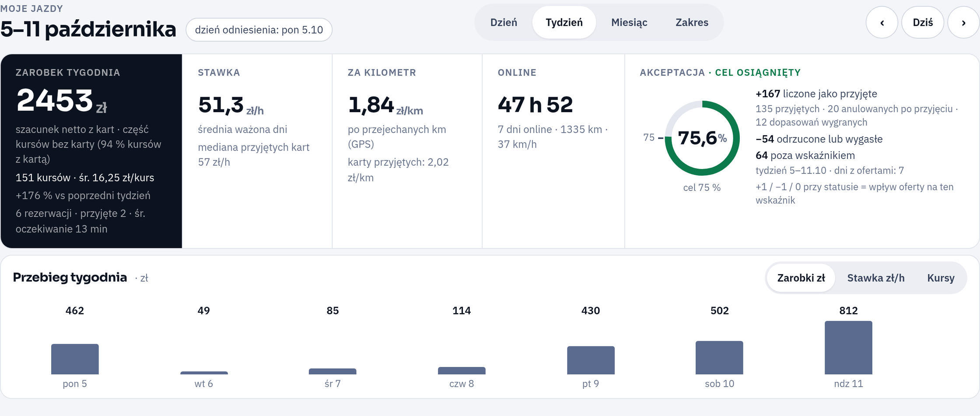Select the czw 8 bar
The image size is (980, 416).
pos(462,370)
